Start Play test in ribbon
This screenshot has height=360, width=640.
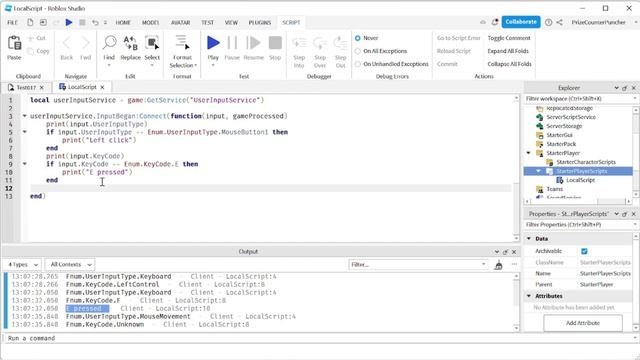[x=213, y=42]
